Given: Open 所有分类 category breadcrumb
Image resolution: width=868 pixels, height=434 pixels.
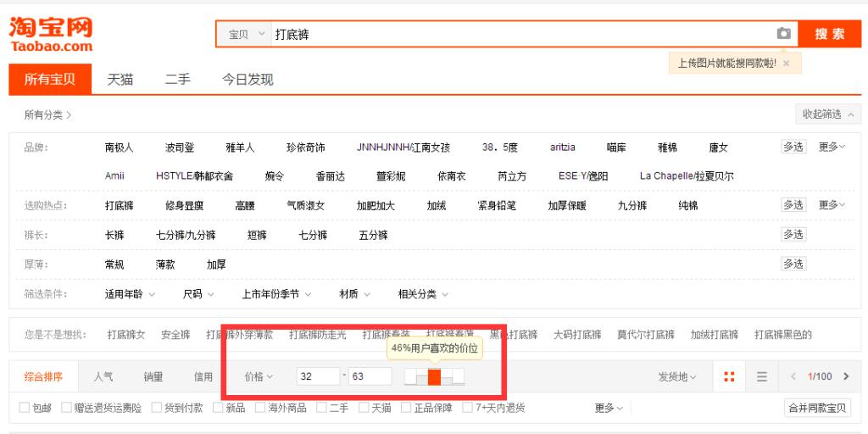Looking at the screenshot, I should [x=48, y=115].
